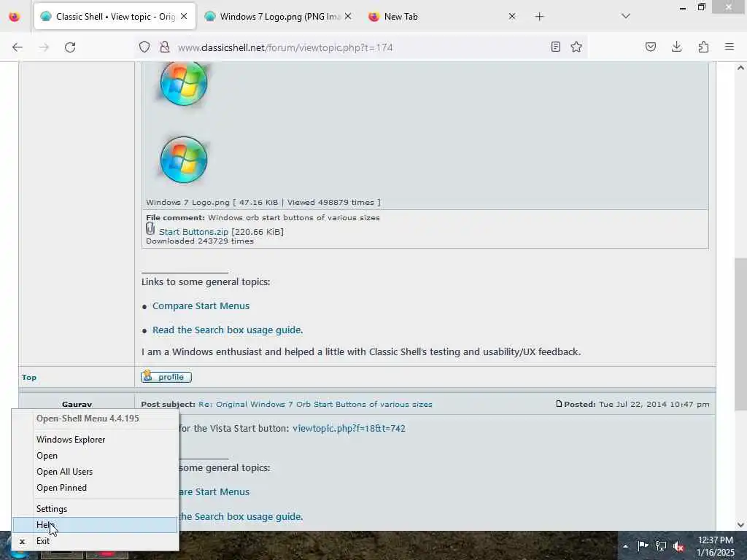This screenshot has height=560, width=747.
Task: Click the upper Windows orb start button image
Action: click(x=184, y=83)
